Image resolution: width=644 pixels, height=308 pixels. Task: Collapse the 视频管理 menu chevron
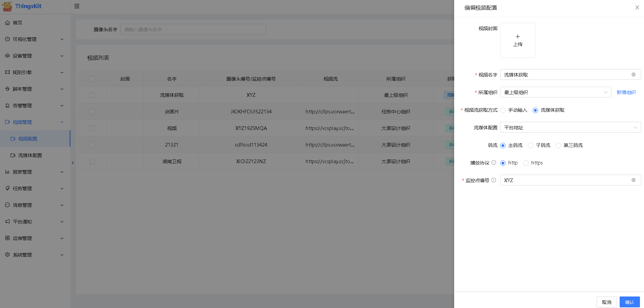tap(62, 122)
